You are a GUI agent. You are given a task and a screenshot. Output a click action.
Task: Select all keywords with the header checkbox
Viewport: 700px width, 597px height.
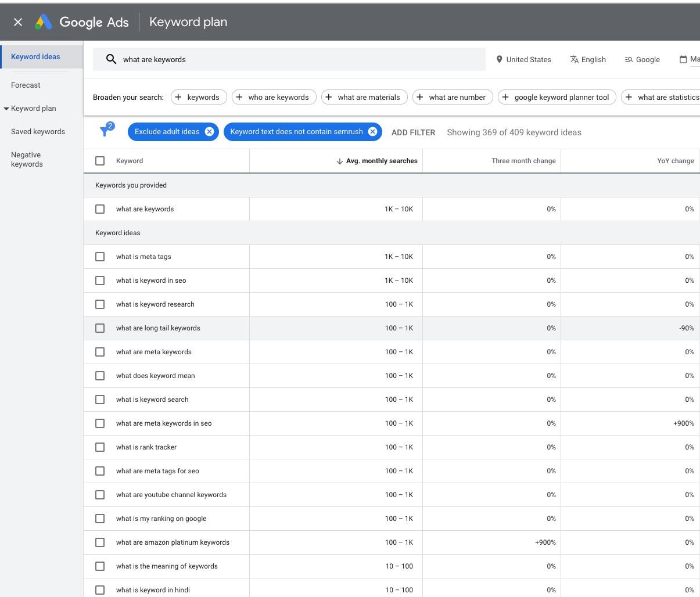pyautogui.click(x=100, y=161)
